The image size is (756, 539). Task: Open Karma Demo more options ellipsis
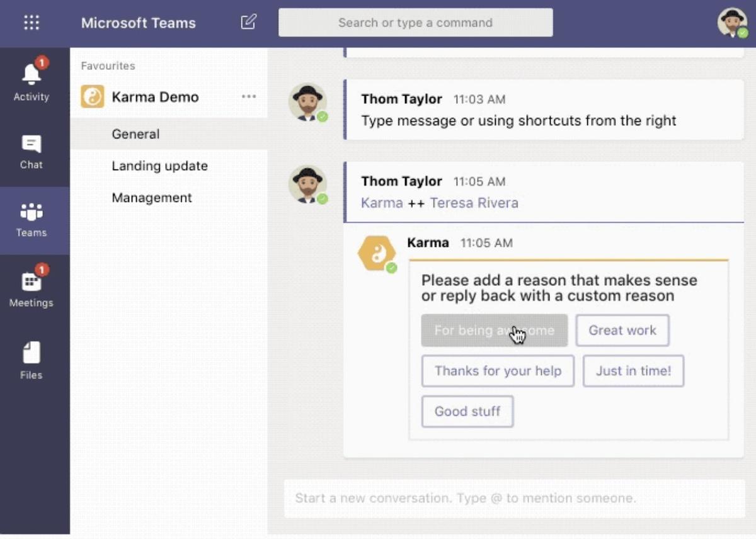[x=249, y=96]
